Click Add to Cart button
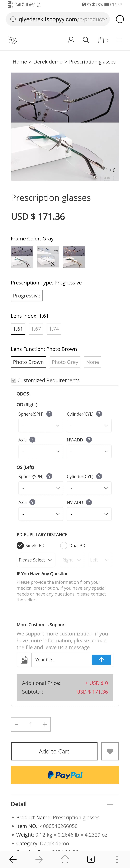This screenshot has width=130, height=868. pyautogui.click(x=54, y=751)
